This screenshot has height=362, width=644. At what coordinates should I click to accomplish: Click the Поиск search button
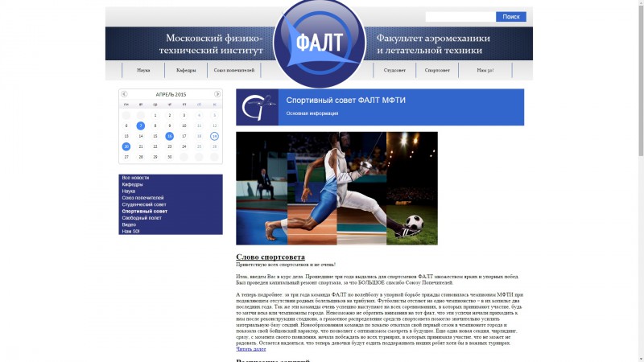click(511, 16)
